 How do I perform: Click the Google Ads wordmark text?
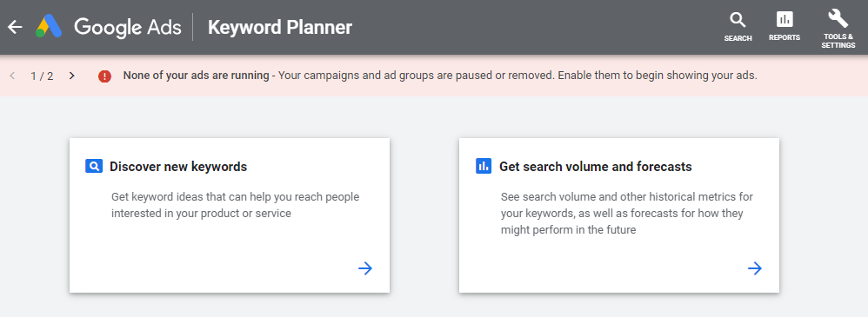[x=128, y=27]
